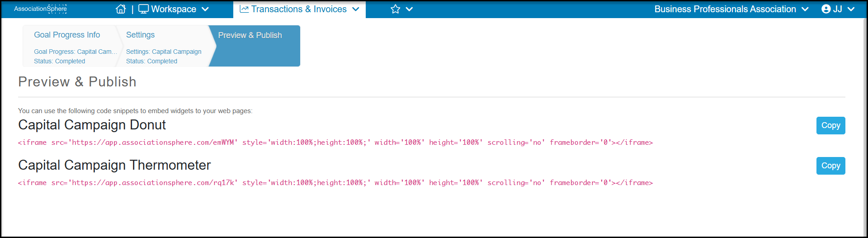Open the Transactions & Invoices menu

299,9
